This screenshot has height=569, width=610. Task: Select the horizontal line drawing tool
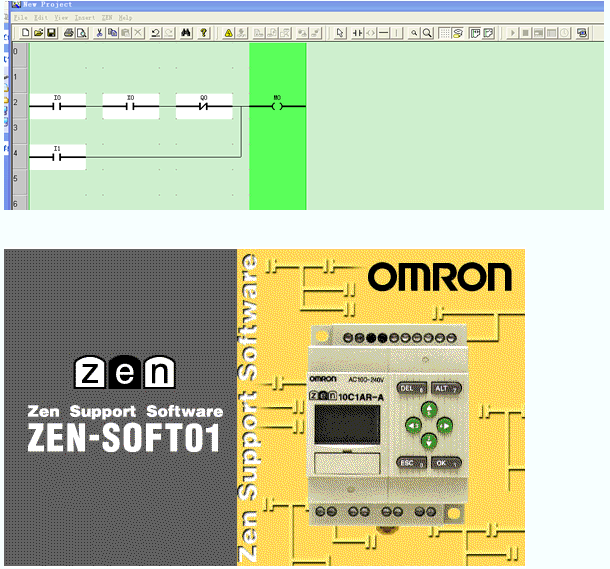(x=384, y=33)
